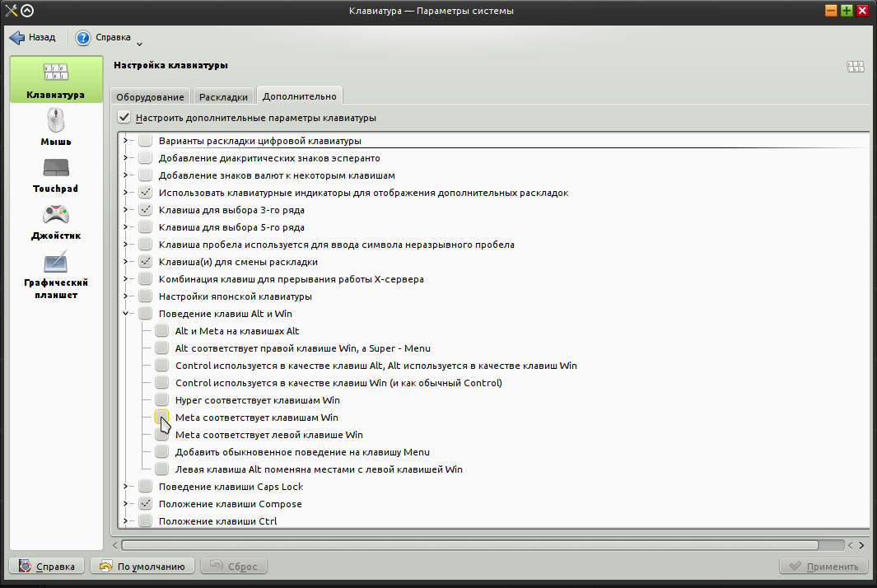Screen dimensions: 877x588
Task: Expand Комбинация клавиш для прерывания работы X-сервера
Action: (126, 278)
